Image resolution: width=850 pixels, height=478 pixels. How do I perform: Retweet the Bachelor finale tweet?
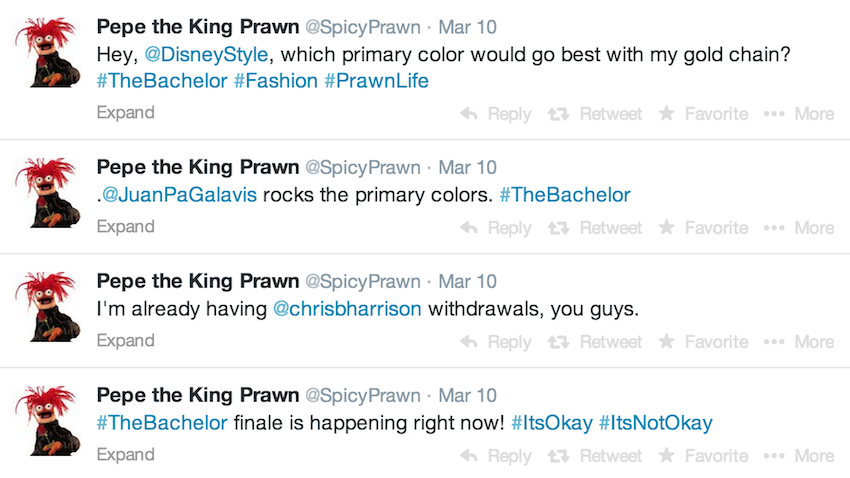(x=595, y=456)
